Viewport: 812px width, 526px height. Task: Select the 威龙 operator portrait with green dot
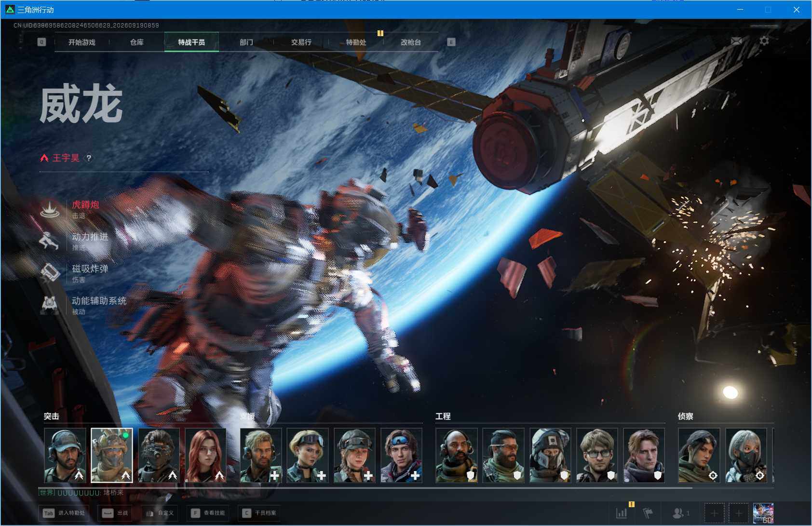(x=112, y=455)
